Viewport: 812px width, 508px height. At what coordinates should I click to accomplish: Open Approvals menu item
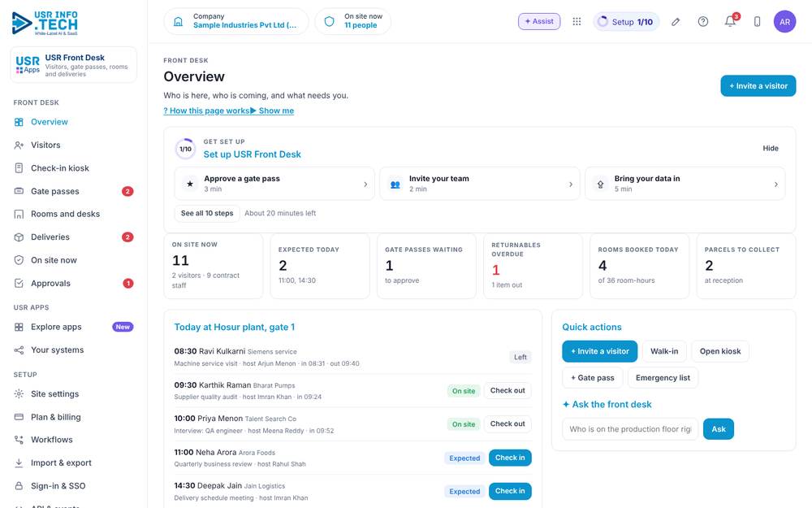pyautogui.click(x=74, y=283)
